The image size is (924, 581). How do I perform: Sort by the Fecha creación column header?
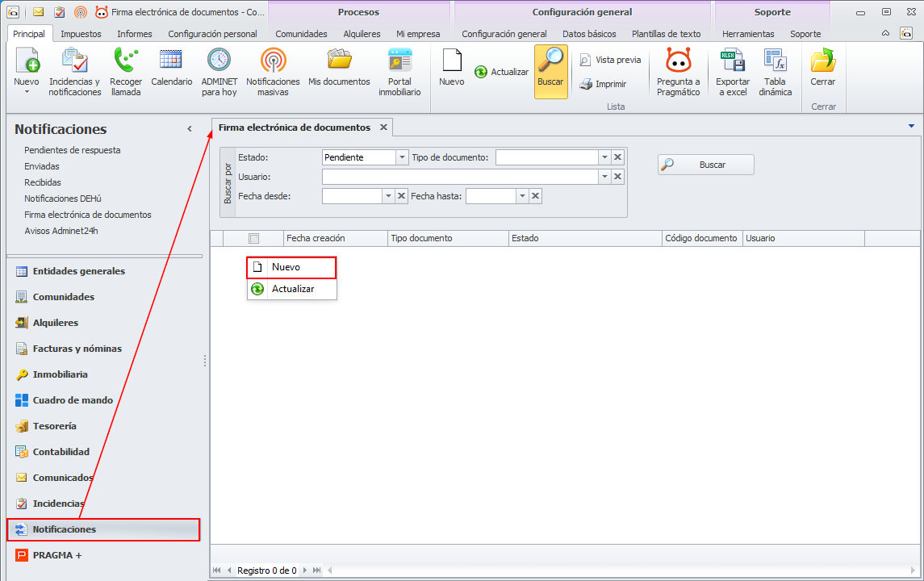(x=336, y=238)
